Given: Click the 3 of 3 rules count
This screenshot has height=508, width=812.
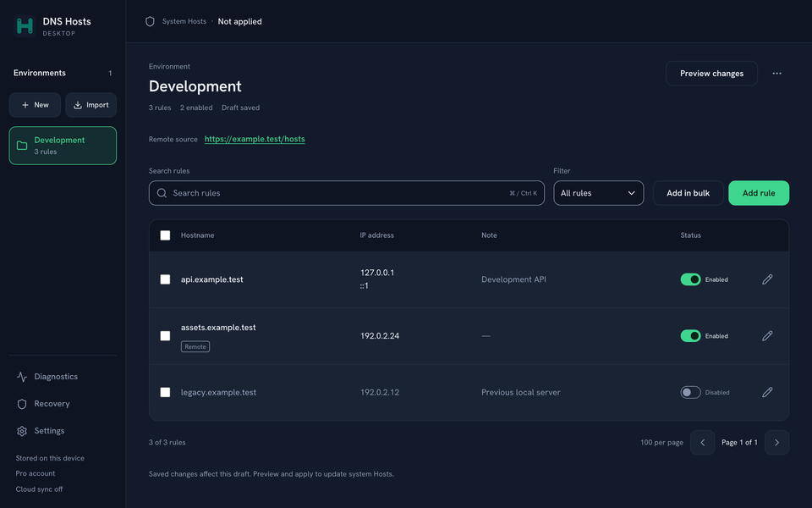Looking at the screenshot, I should tap(167, 443).
